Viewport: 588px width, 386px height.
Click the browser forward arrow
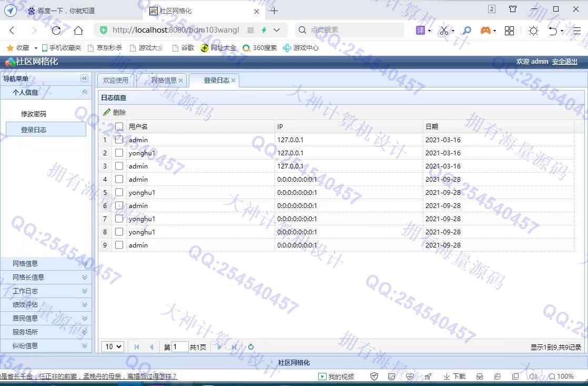pos(34,31)
